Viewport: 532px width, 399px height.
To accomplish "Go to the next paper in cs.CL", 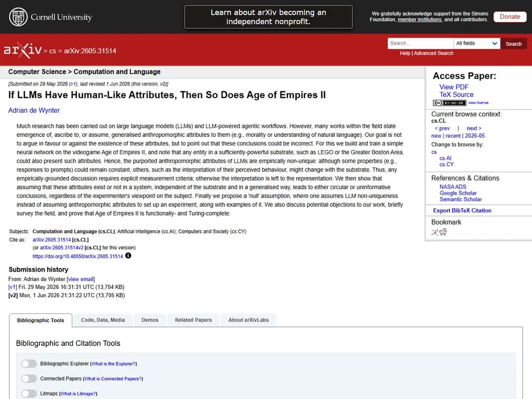I will [x=474, y=128].
